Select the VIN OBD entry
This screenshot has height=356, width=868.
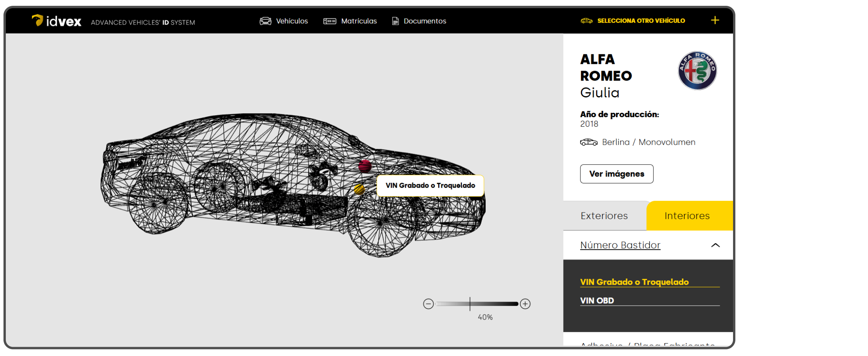click(597, 301)
